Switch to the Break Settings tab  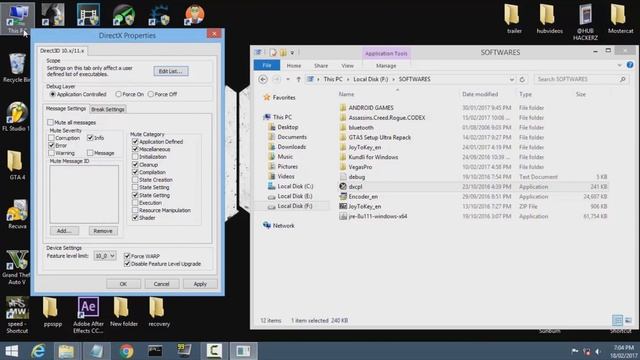(x=108, y=109)
